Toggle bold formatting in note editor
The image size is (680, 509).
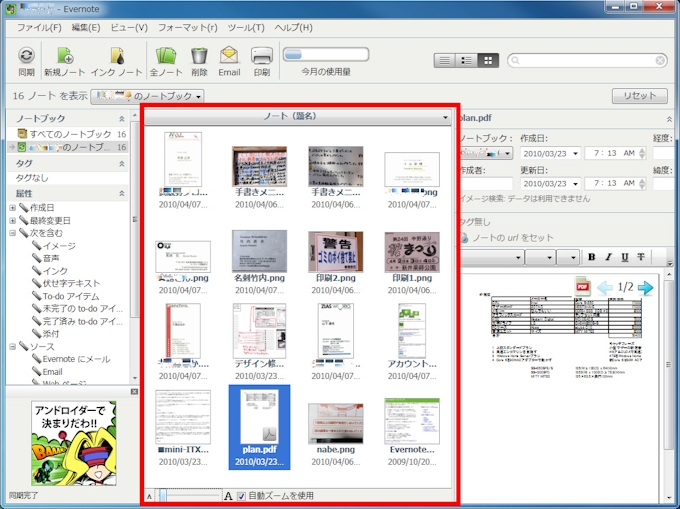tap(591, 257)
